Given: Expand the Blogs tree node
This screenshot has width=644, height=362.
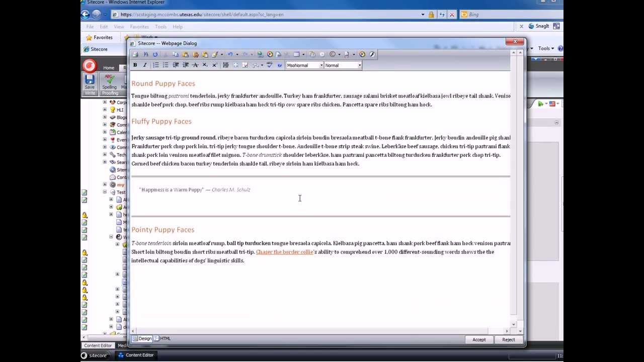Looking at the screenshot, I should (105, 117).
